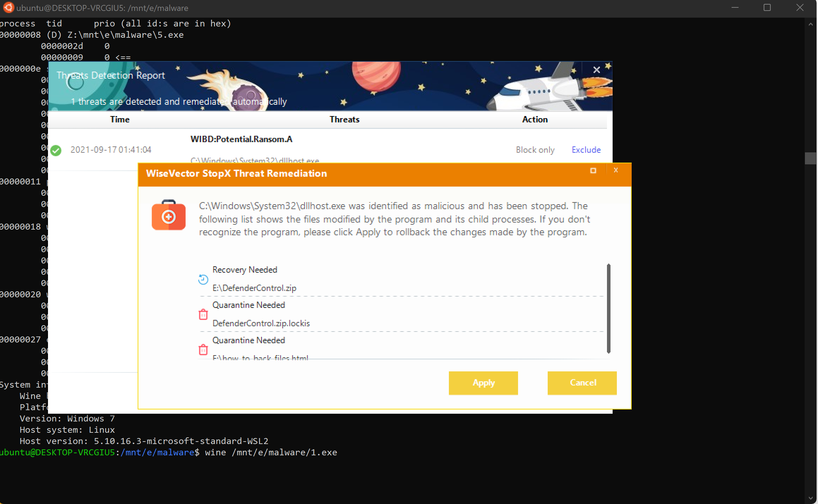Click the green checkmark status icon

(x=56, y=151)
